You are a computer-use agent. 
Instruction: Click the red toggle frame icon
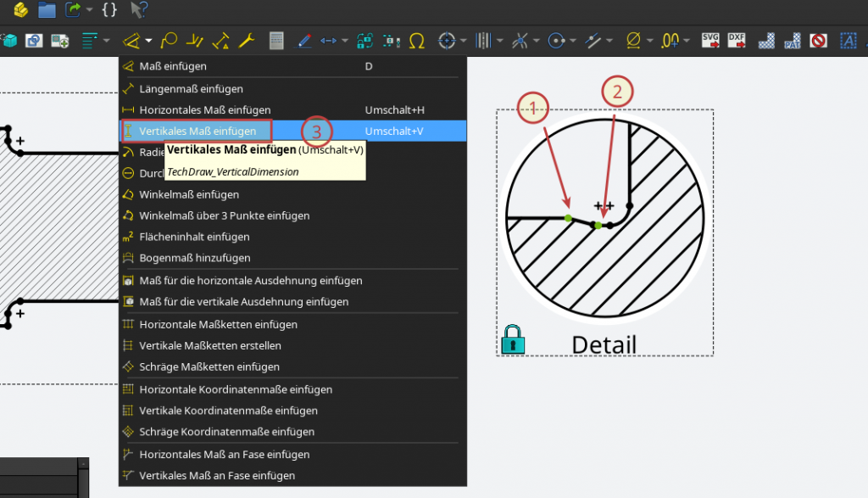click(818, 40)
